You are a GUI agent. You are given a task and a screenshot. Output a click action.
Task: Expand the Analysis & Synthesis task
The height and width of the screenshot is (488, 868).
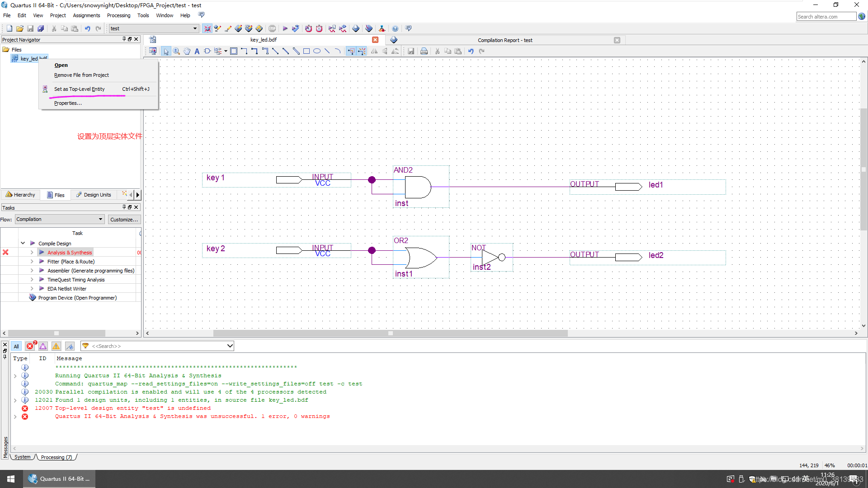click(x=32, y=253)
